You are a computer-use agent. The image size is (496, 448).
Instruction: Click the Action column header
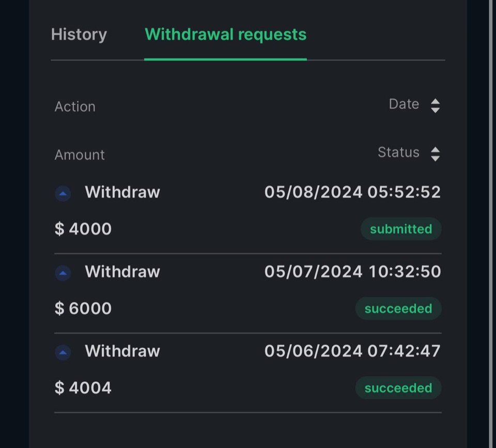tap(75, 106)
